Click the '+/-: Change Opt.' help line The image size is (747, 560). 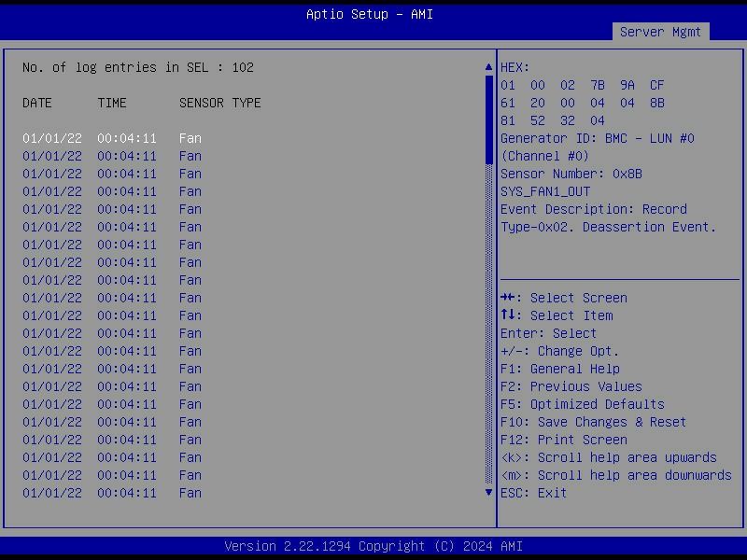coord(559,351)
